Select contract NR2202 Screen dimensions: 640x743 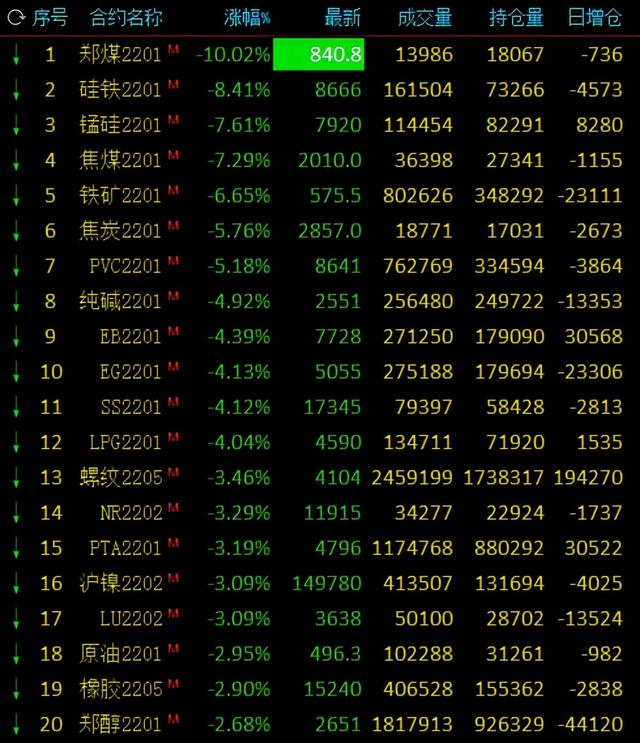point(131,513)
